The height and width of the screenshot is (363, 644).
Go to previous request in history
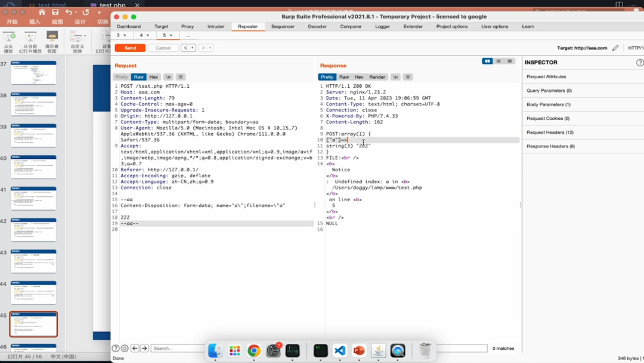185,48
